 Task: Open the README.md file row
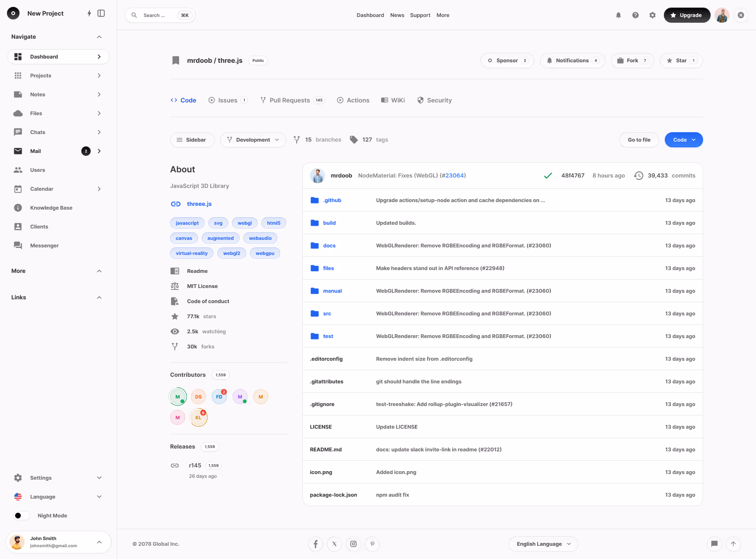(x=503, y=449)
